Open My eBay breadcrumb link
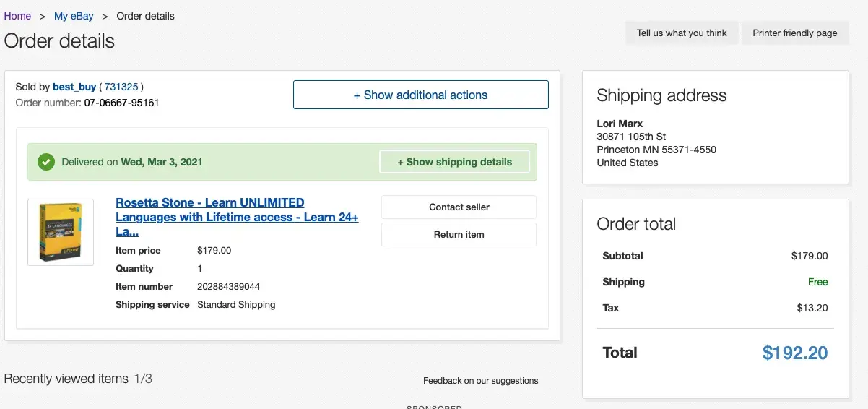The width and height of the screenshot is (868, 409). click(x=74, y=16)
